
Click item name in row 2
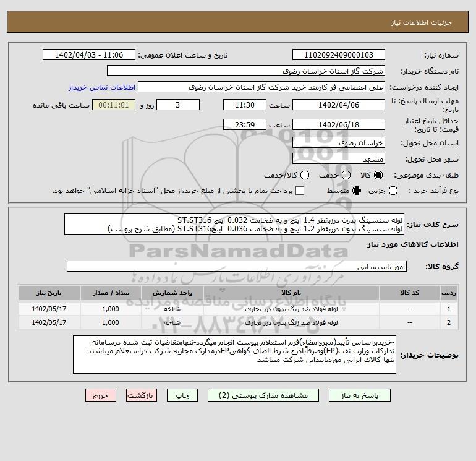click(x=291, y=323)
